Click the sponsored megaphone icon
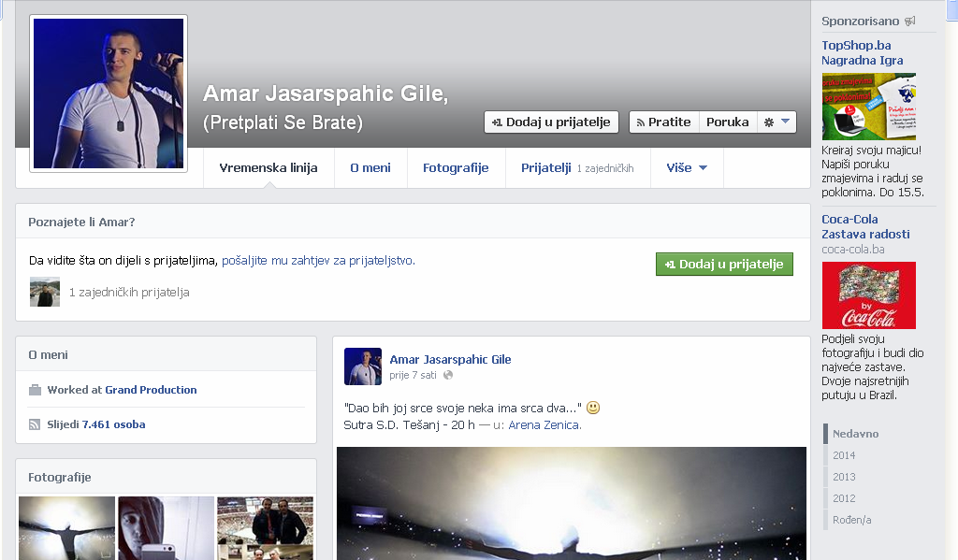The height and width of the screenshot is (560, 958). pos(910,21)
